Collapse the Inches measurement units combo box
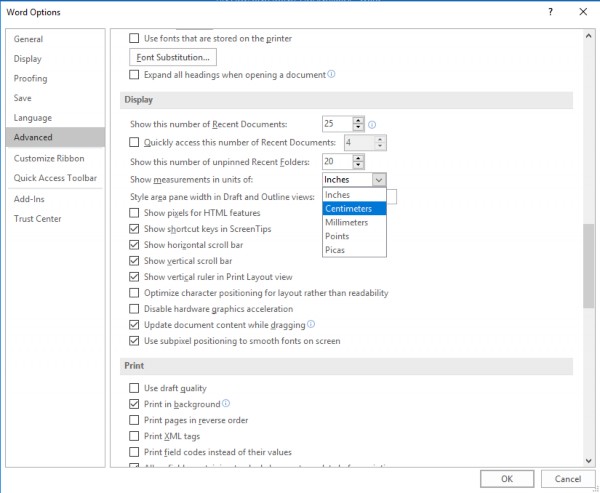Viewport: 600px width, 493px height. pos(378,180)
